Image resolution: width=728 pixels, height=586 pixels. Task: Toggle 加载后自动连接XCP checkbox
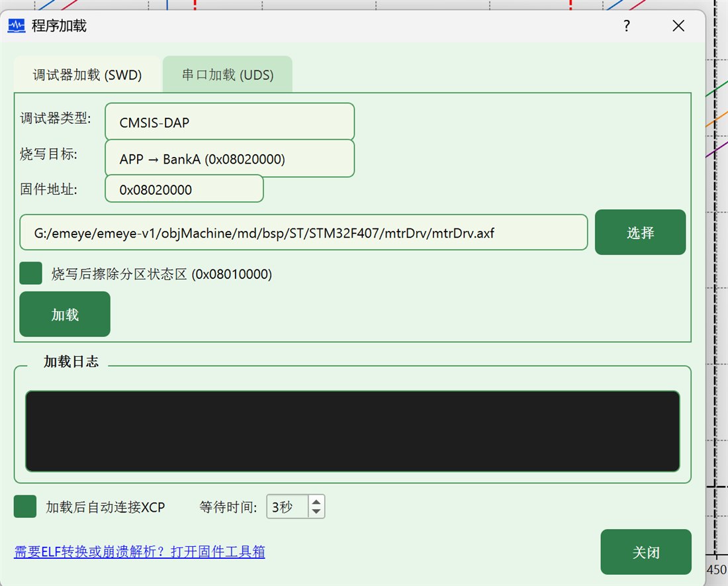25,506
